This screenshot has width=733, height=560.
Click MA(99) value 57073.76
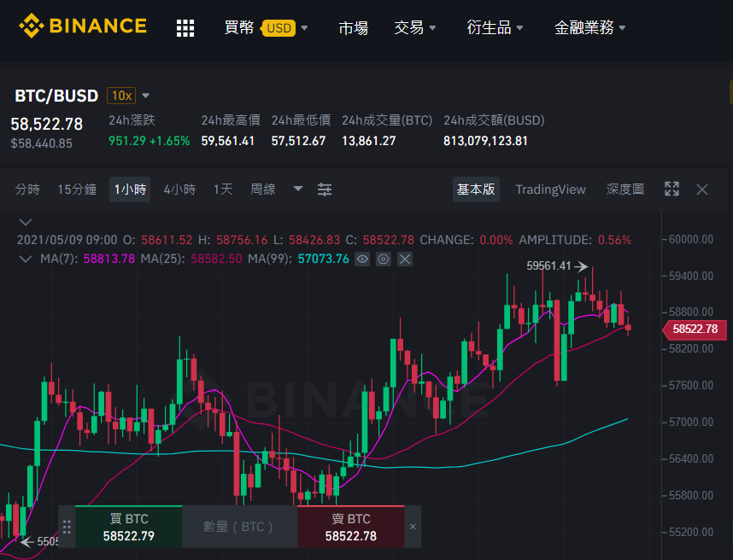(324, 259)
